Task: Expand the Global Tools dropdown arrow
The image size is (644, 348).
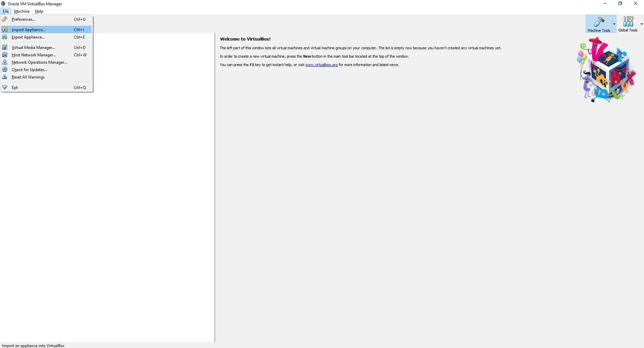Action: pyautogui.click(x=641, y=24)
